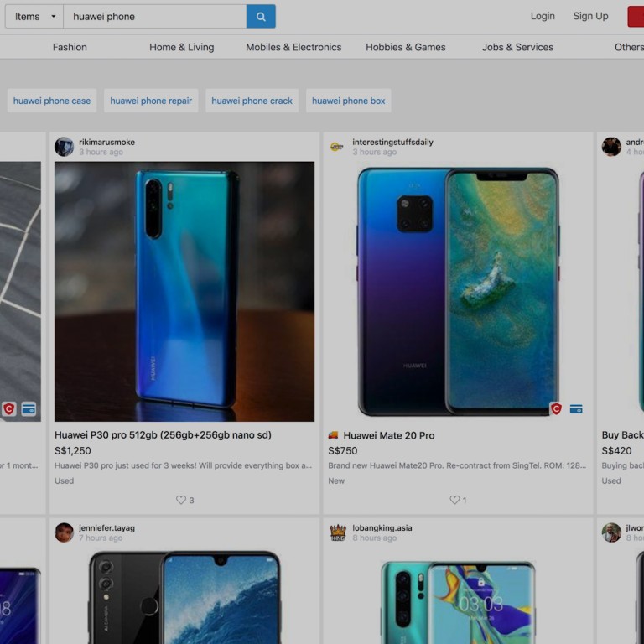Open lobangking.asia's crown avatar
The image size is (644, 644).
338,532
